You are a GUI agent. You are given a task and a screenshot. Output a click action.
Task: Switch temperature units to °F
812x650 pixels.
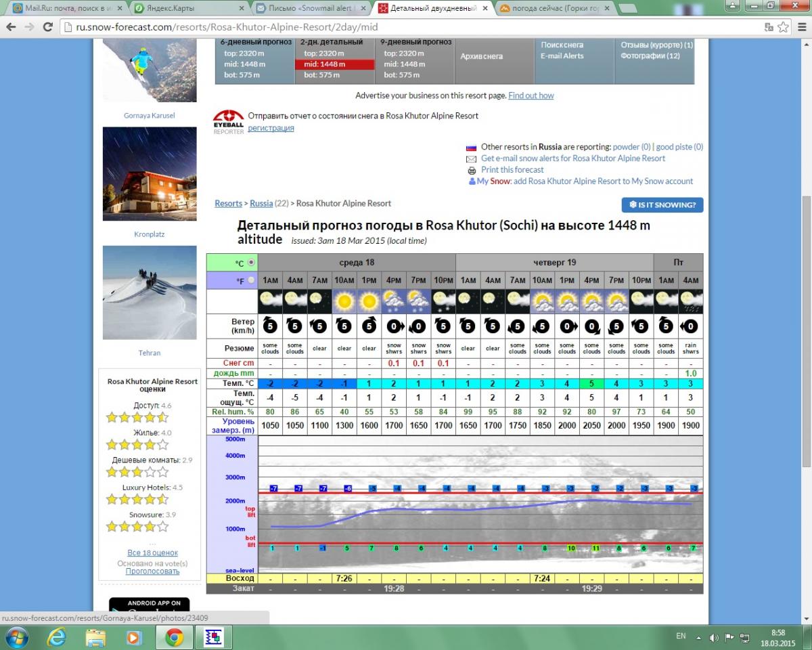pyautogui.click(x=251, y=280)
